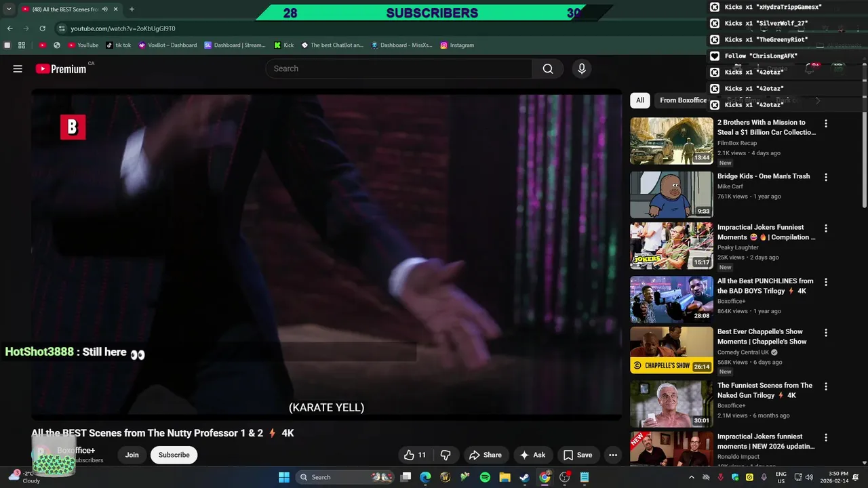Image resolution: width=868 pixels, height=488 pixels.
Task: Open options menu for Bridge Kids video
Action: pyautogui.click(x=825, y=177)
